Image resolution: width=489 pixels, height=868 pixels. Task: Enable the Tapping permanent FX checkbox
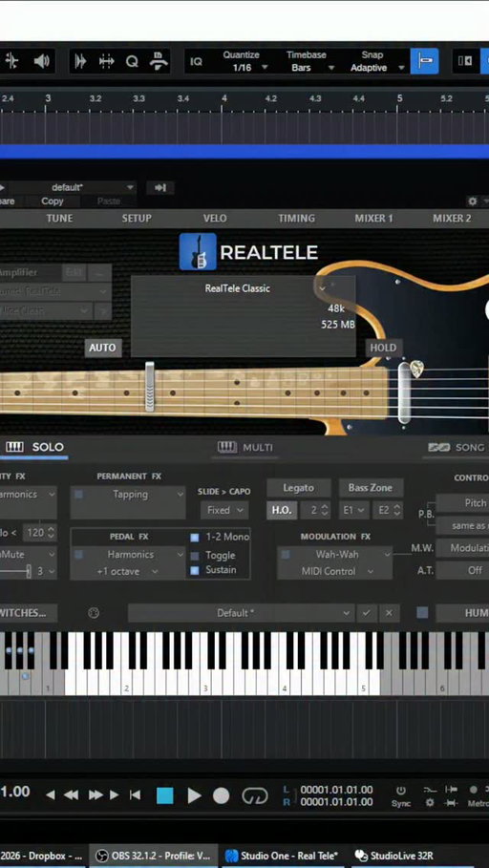click(x=78, y=495)
